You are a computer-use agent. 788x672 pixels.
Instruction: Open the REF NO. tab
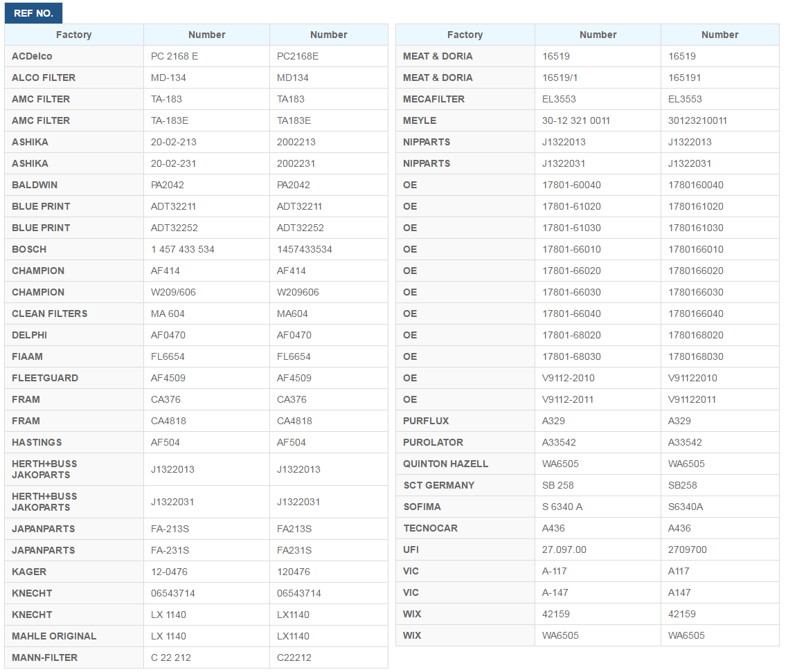point(33,13)
